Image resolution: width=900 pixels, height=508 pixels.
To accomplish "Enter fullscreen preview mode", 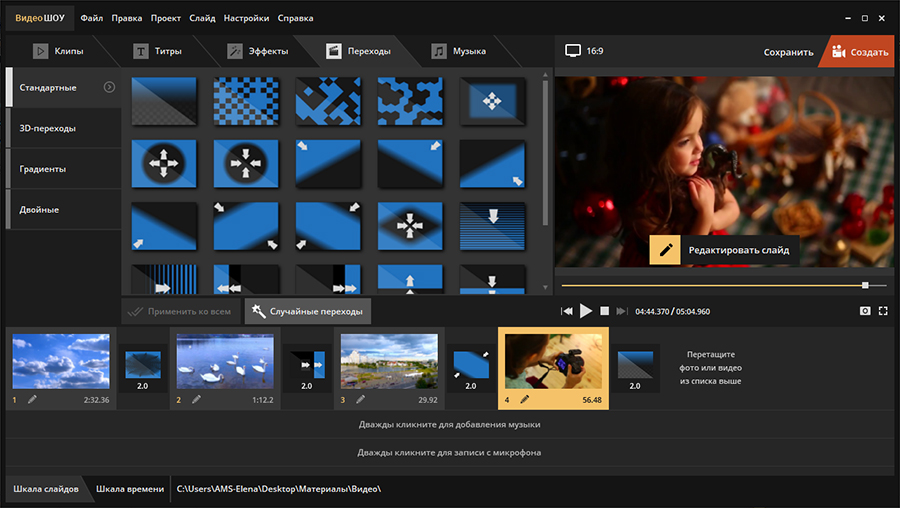I will pyautogui.click(x=883, y=311).
